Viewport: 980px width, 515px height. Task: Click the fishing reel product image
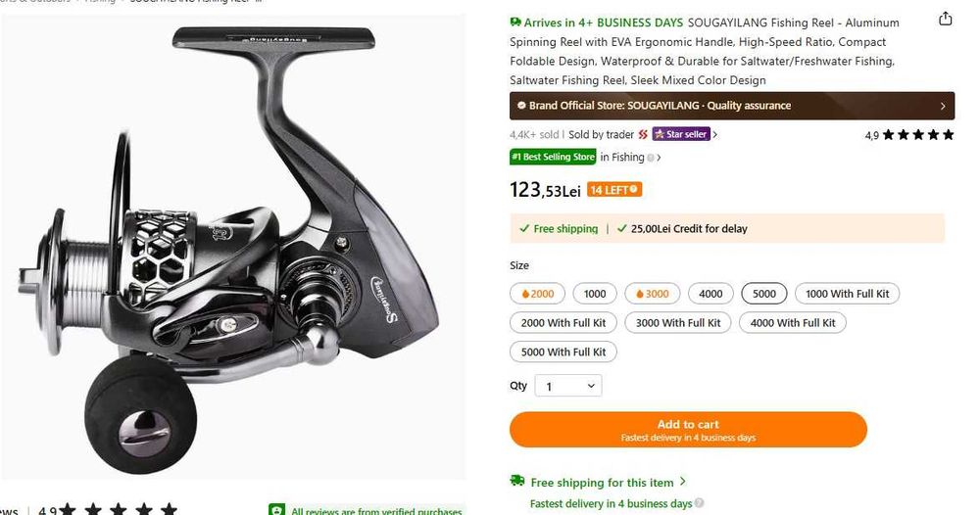[232, 247]
